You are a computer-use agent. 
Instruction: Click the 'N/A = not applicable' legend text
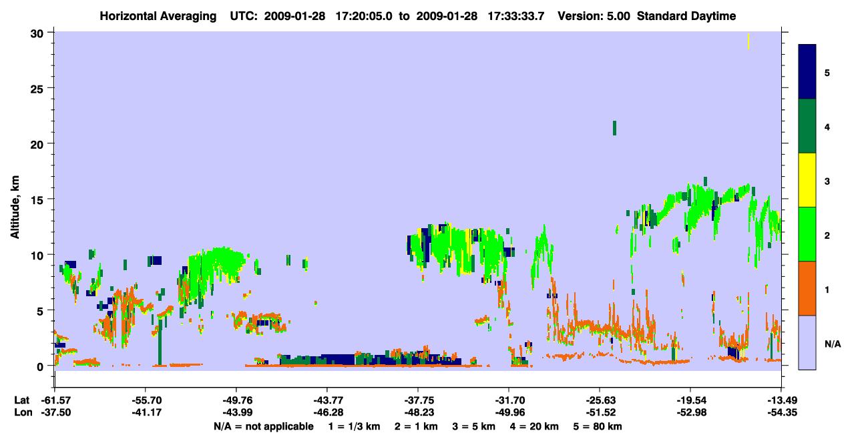[263, 426]
